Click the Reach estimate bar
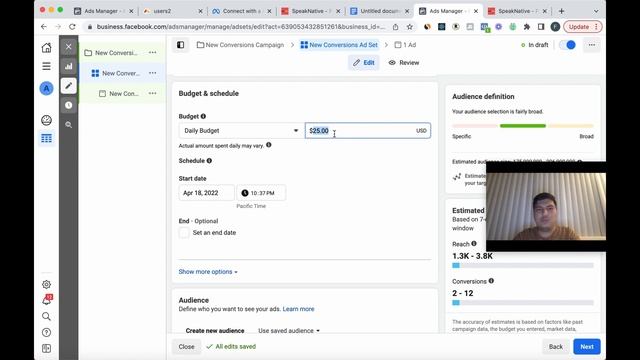Screen dimensions: 640x360 [x=523, y=265]
